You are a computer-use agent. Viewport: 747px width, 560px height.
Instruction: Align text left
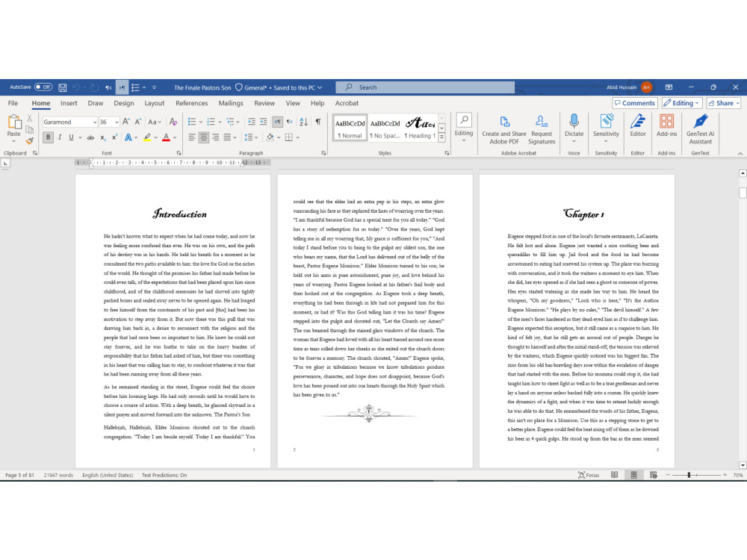pos(192,137)
